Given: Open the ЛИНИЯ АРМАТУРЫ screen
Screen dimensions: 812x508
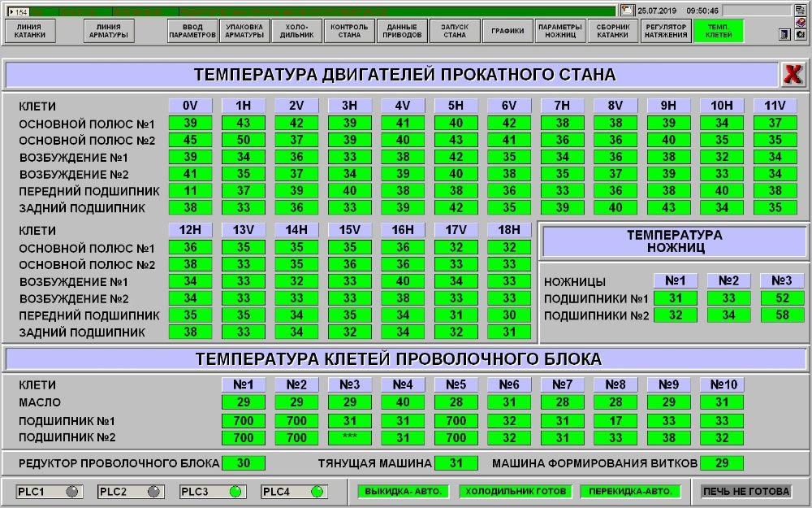Looking at the screenshot, I should click(109, 31).
